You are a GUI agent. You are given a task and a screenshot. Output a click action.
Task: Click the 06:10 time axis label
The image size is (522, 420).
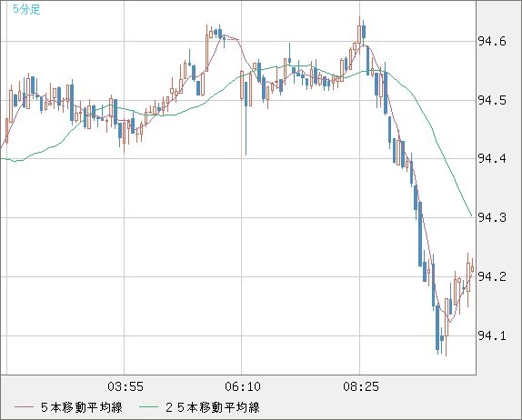click(243, 386)
